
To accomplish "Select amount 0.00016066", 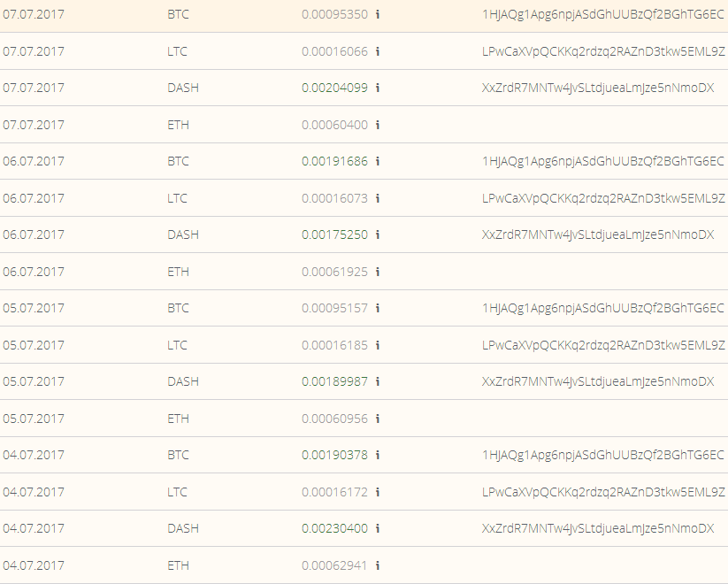I will pos(334,51).
